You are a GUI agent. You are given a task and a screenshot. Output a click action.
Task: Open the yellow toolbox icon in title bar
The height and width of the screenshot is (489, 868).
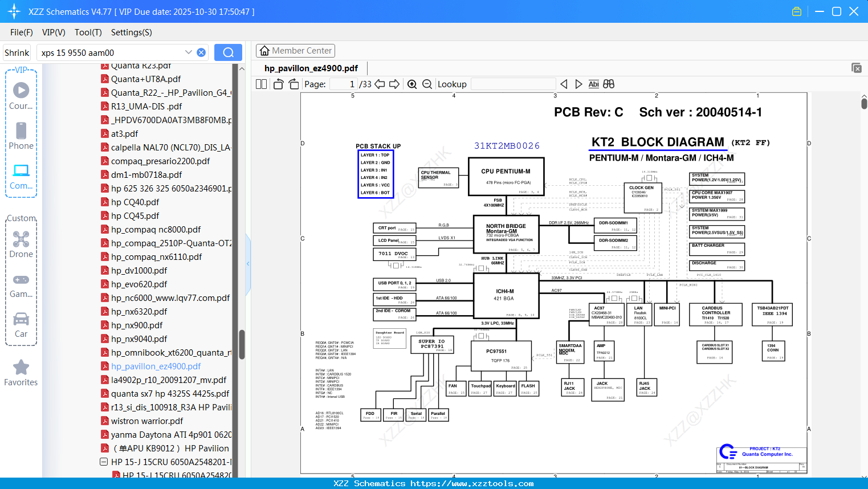(797, 11)
